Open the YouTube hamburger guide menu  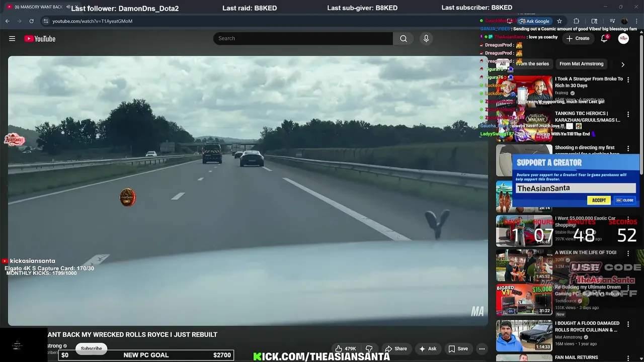tap(12, 39)
